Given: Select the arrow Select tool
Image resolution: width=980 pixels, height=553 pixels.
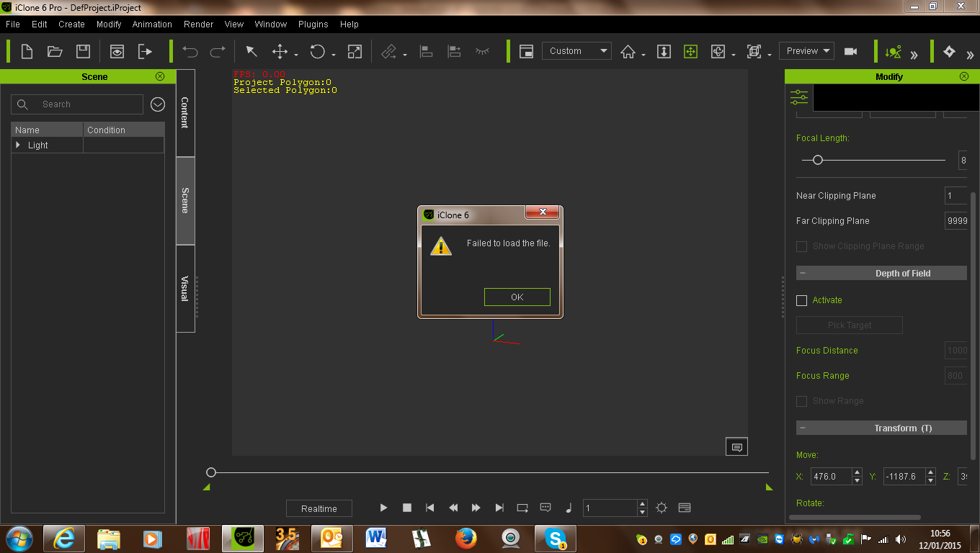Looking at the screenshot, I should [x=251, y=51].
